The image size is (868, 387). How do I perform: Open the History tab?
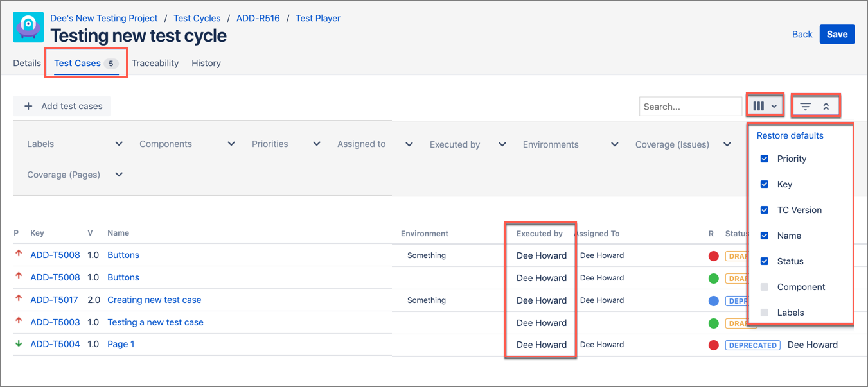(206, 63)
